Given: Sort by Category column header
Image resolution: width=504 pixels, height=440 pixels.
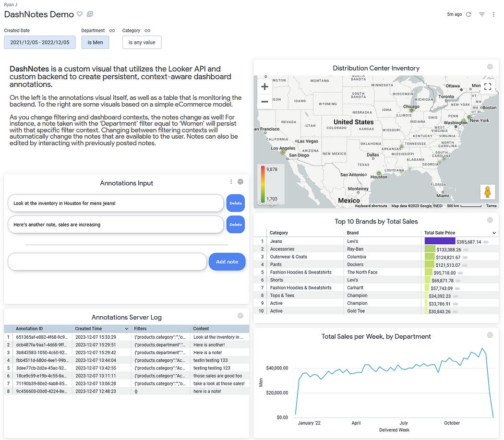Looking at the screenshot, I should click(279, 233).
